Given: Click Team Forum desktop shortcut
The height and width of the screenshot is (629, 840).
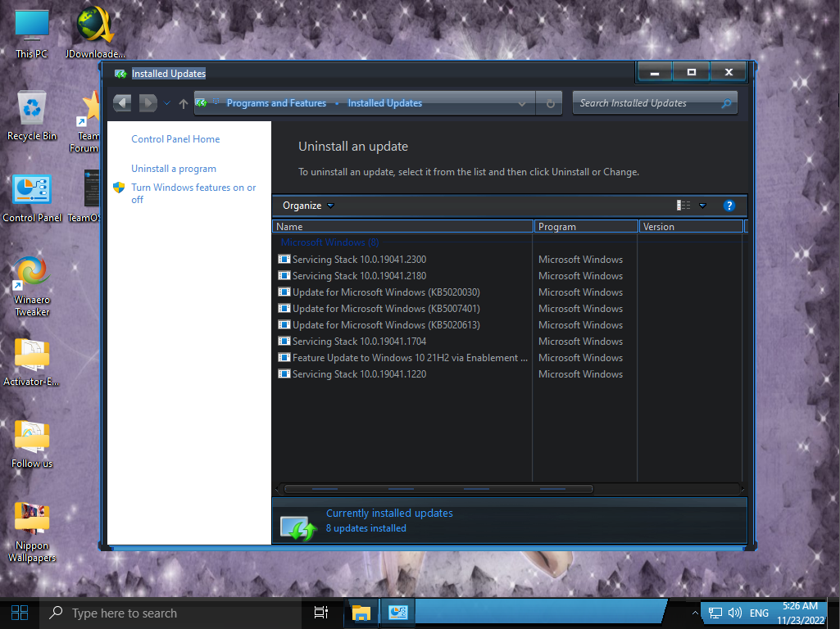Looking at the screenshot, I should pyautogui.click(x=86, y=122).
